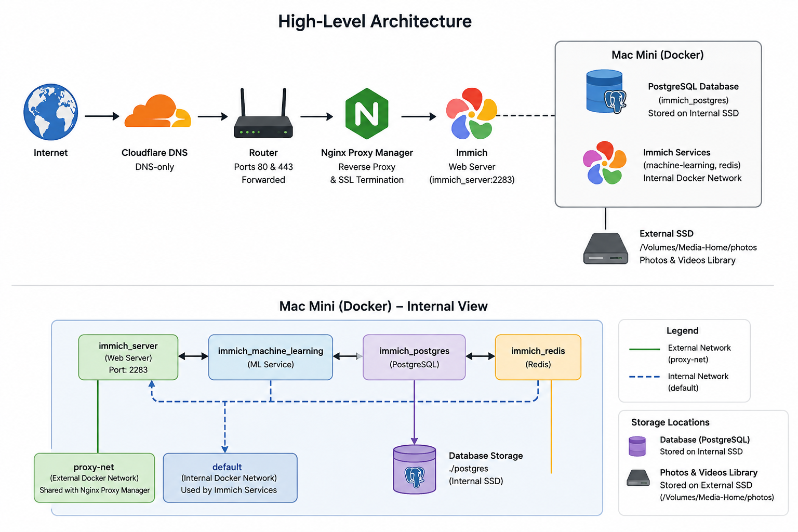
Task: Click the Immich Services pinwheel icon
Action: click(x=604, y=163)
